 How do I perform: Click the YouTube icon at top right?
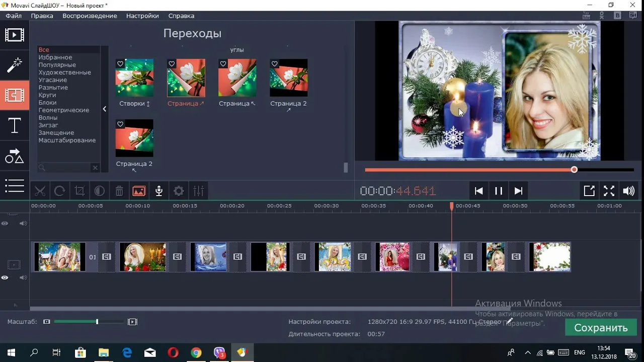pyautogui.click(x=586, y=16)
